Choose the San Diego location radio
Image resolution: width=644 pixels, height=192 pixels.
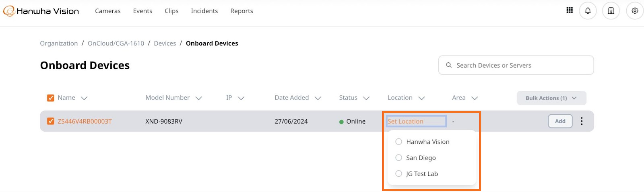coord(398,158)
